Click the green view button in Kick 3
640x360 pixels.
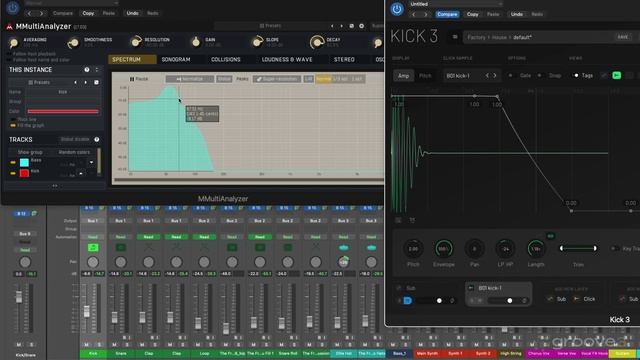pyautogui.click(x=616, y=76)
